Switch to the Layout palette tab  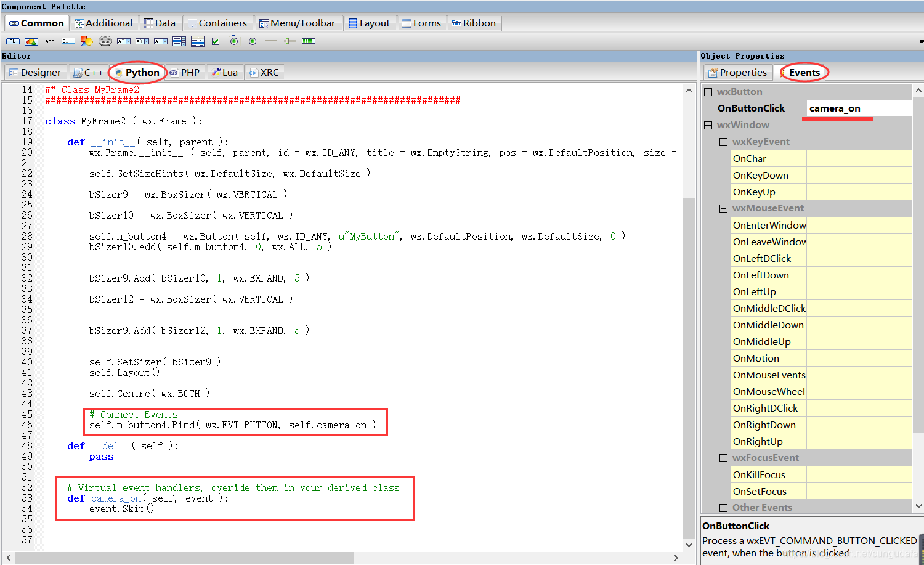pos(370,23)
